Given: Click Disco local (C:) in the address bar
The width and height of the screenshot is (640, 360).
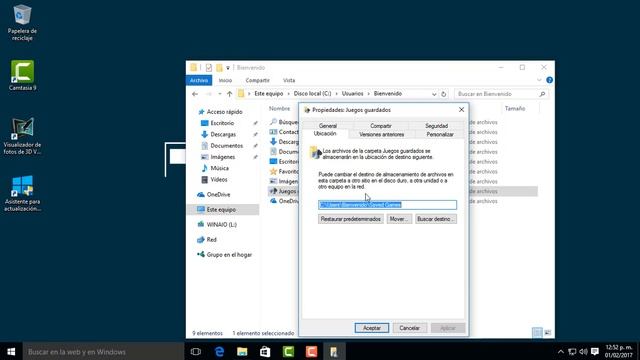Looking at the screenshot, I should coord(312,93).
